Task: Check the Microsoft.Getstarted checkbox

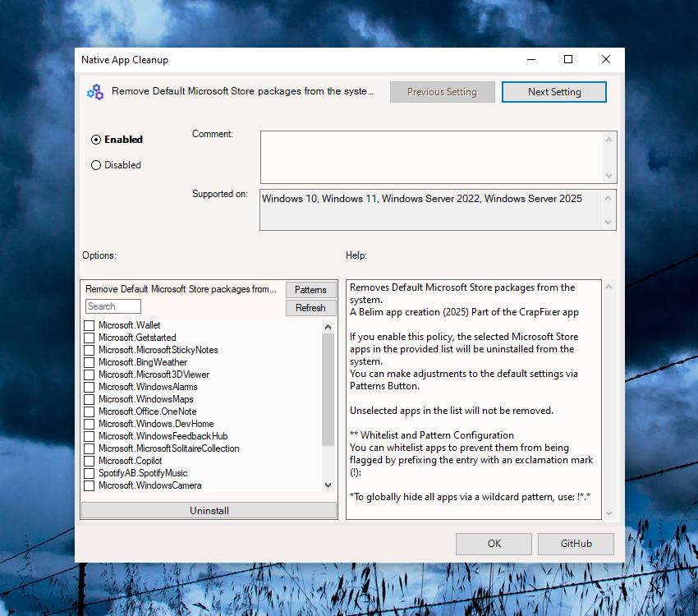Action: pos(89,338)
